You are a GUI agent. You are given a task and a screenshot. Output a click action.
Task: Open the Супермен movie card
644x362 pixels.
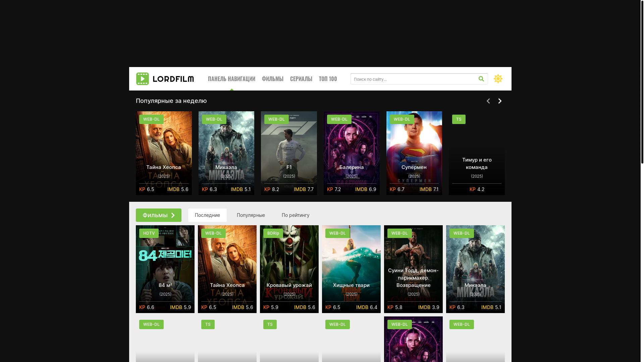[x=414, y=153]
